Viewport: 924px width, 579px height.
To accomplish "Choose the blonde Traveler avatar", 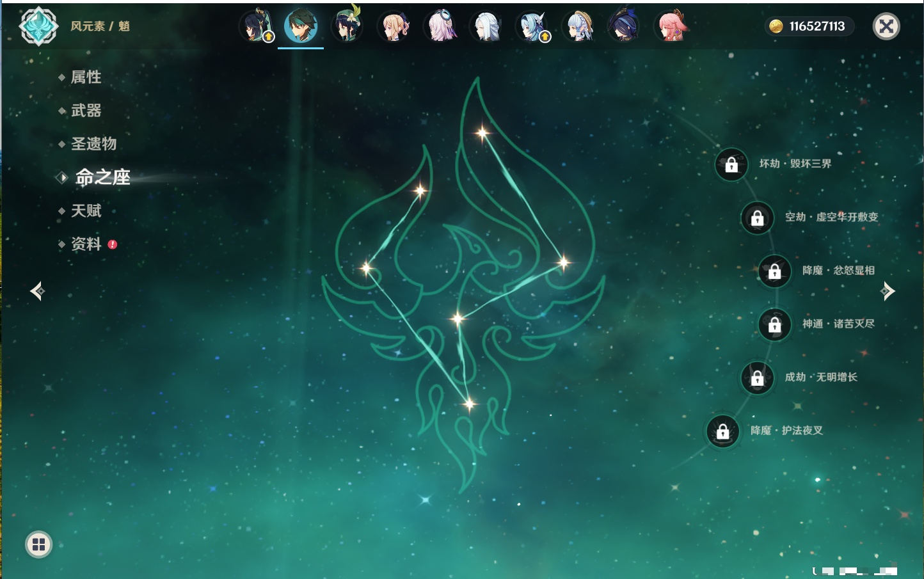I will point(394,26).
